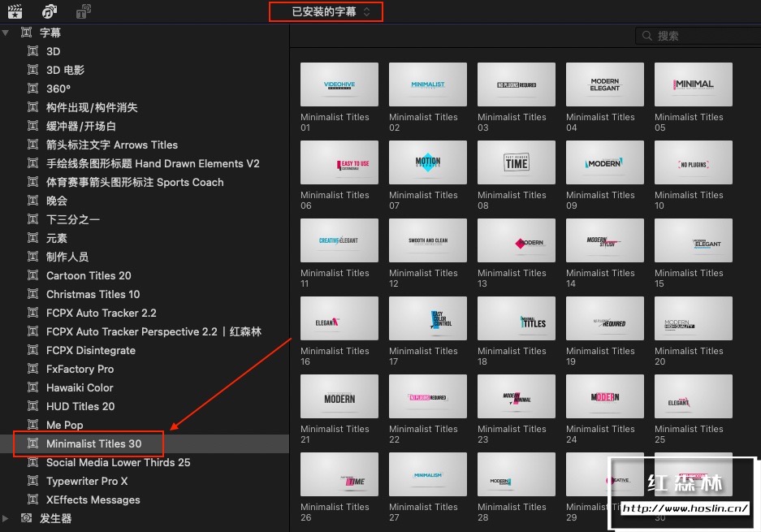
Task: Select Minimalist Titles 24 thumbnail
Action: 605,396
